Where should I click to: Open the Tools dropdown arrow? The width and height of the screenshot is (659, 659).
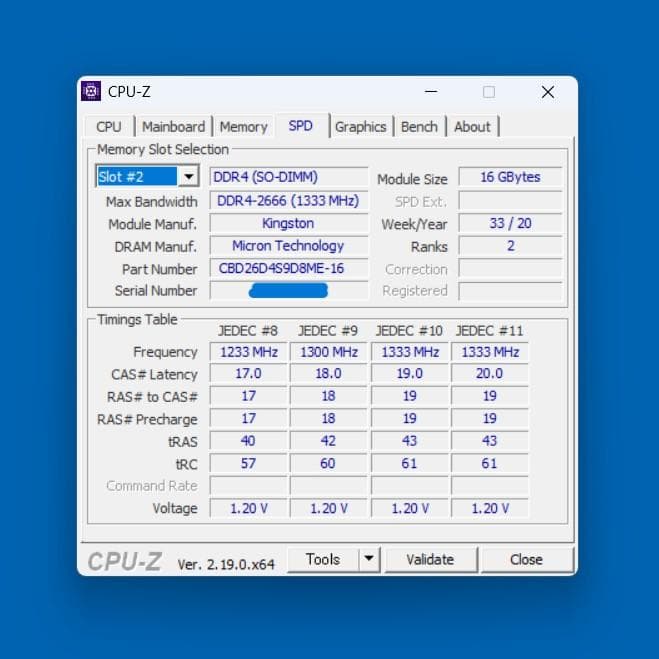(369, 559)
